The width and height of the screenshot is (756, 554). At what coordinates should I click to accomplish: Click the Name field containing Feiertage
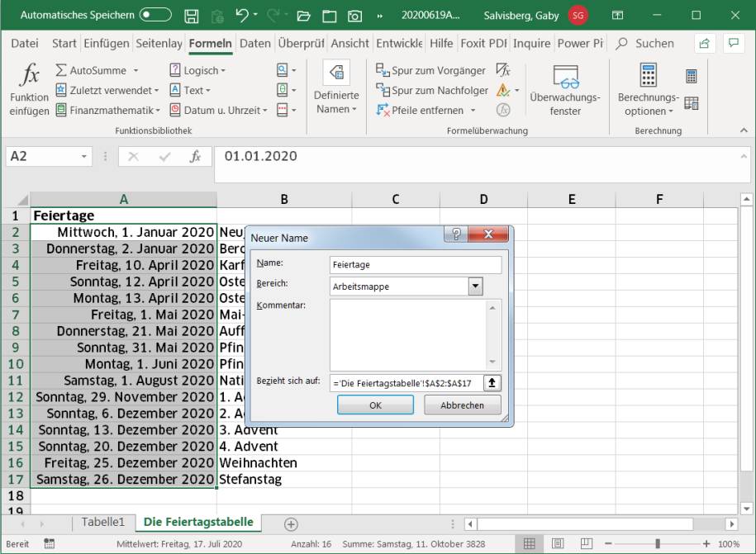coord(416,264)
